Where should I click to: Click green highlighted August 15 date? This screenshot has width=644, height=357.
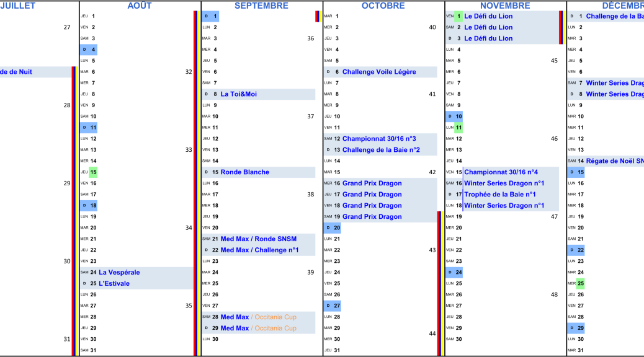click(93, 172)
